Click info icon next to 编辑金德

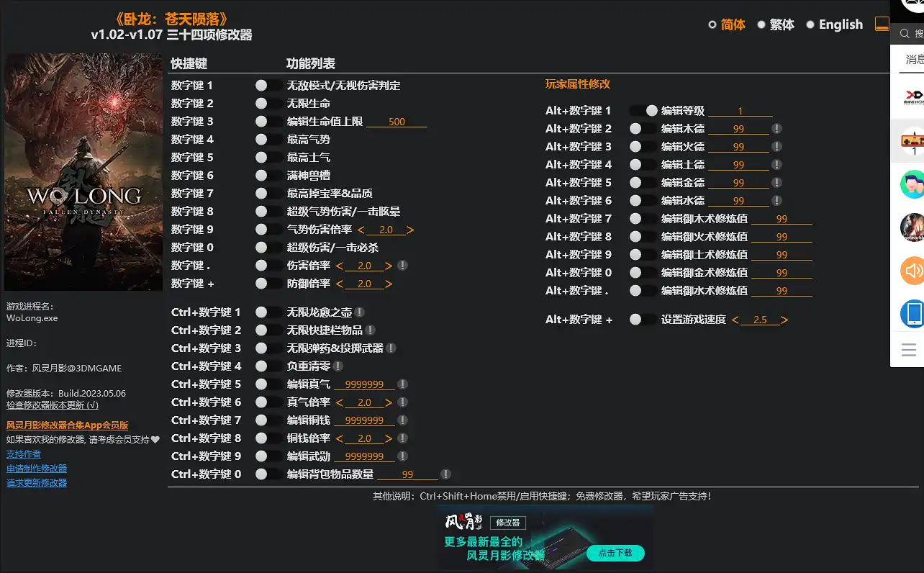(x=776, y=183)
